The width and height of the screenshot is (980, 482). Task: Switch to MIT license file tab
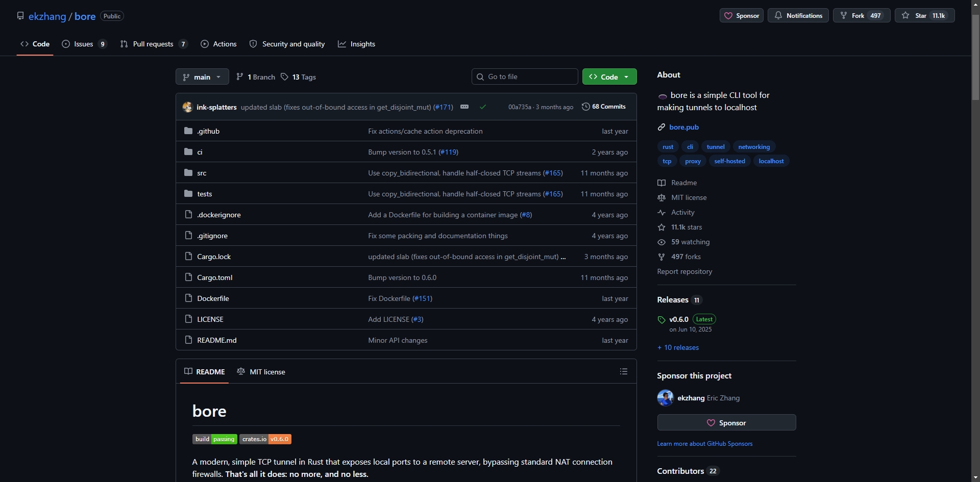(x=261, y=371)
